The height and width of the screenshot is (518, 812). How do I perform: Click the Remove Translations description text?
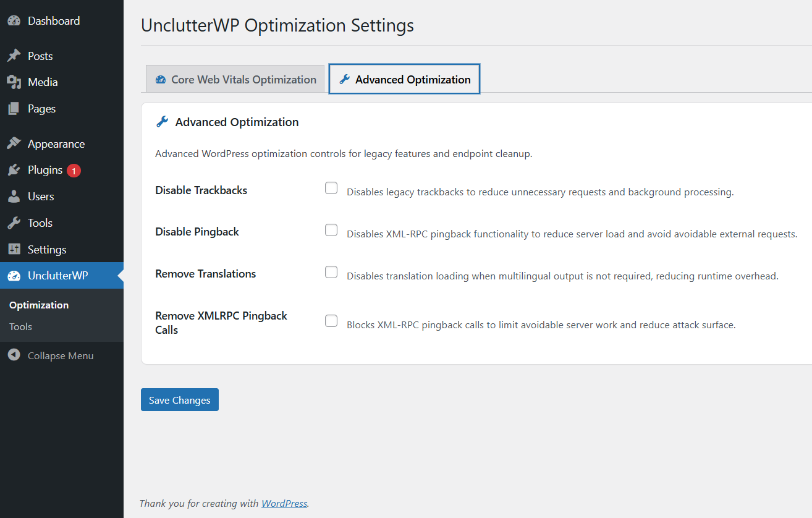(x=562, y=276)
